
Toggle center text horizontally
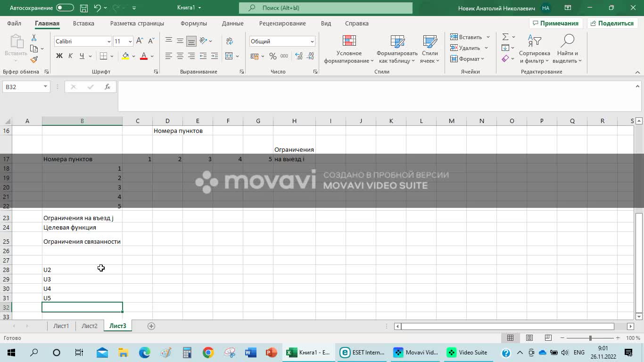click(x=180, y=56)
